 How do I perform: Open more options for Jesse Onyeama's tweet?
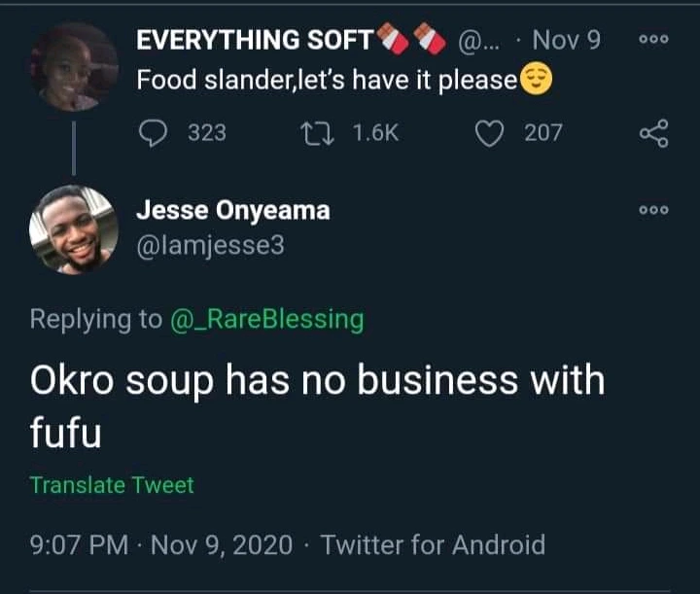653,210
